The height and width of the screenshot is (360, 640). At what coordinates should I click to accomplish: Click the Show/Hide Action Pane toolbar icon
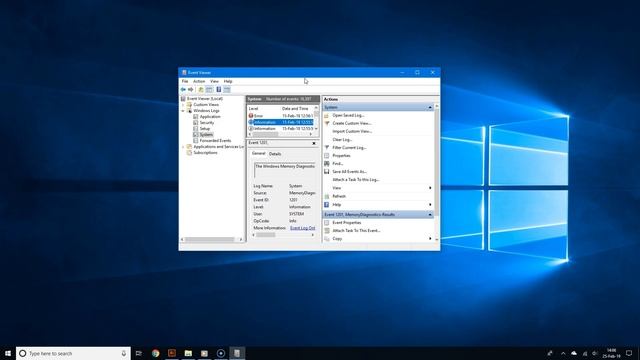click(227, 89)
